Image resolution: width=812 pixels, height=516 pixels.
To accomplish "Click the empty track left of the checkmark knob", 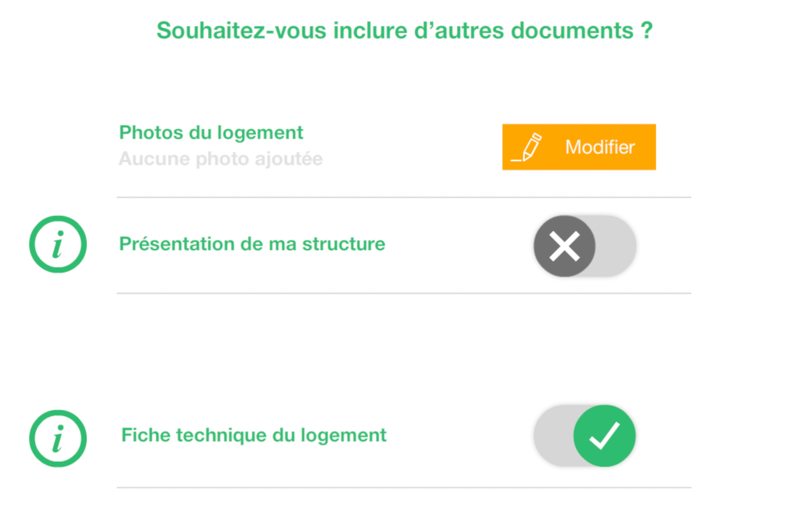I will click(x=553, y=436).
